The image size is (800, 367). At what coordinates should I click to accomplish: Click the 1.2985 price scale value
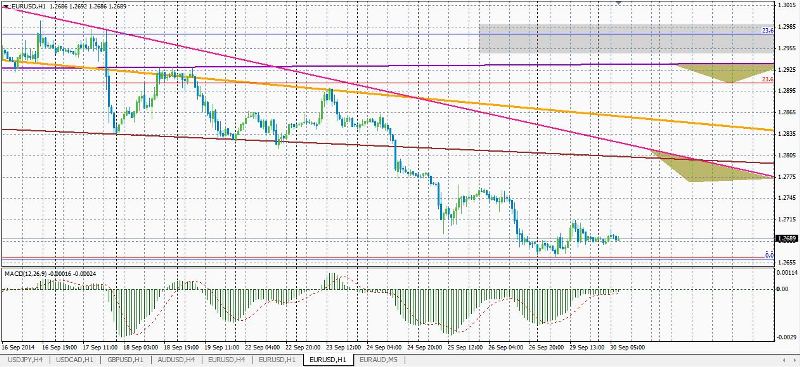click(786, 26)
